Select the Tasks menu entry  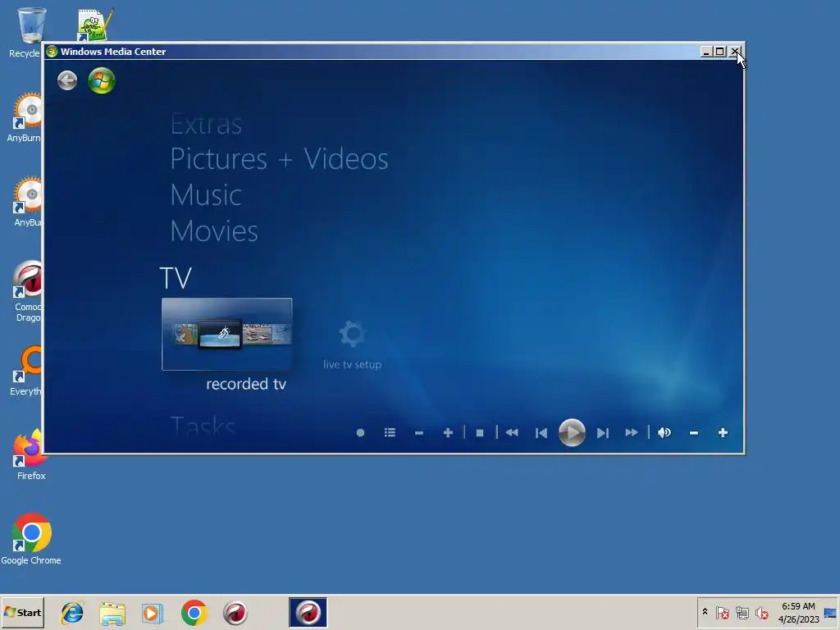coord(203,427)
